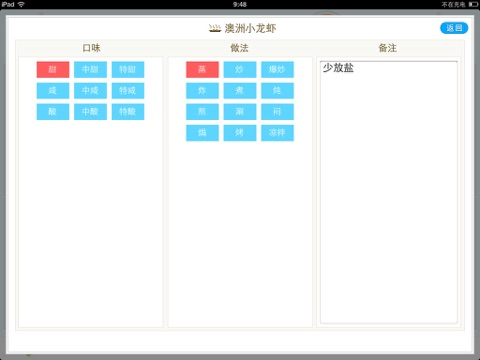
Task: Choose the 涮 cooking method
Action: 240,112
